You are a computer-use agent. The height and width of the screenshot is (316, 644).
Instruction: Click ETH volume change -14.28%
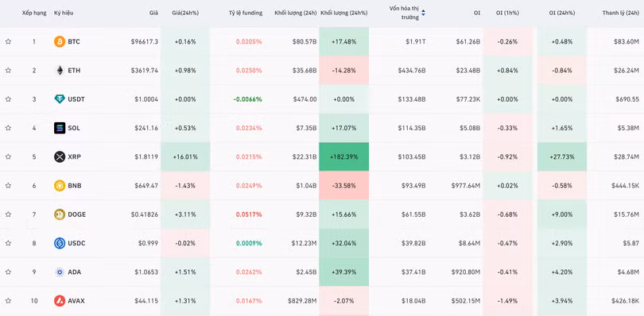point(343,70)
